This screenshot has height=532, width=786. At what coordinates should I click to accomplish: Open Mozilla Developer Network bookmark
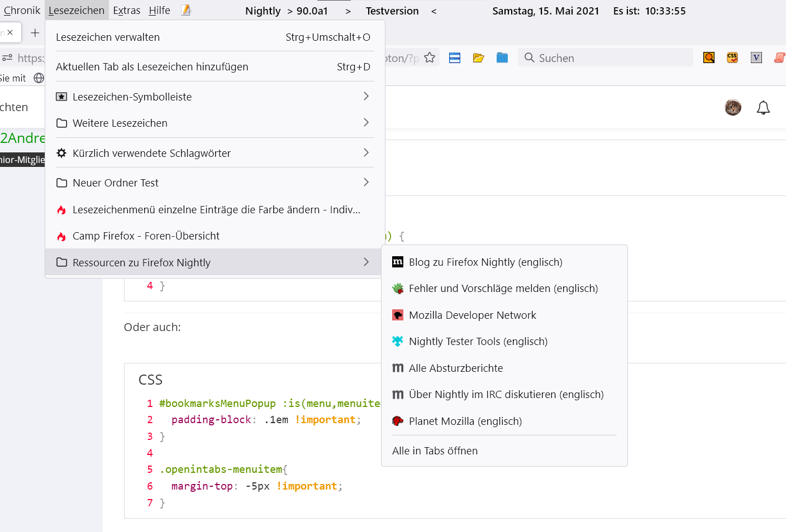[472, 315]
